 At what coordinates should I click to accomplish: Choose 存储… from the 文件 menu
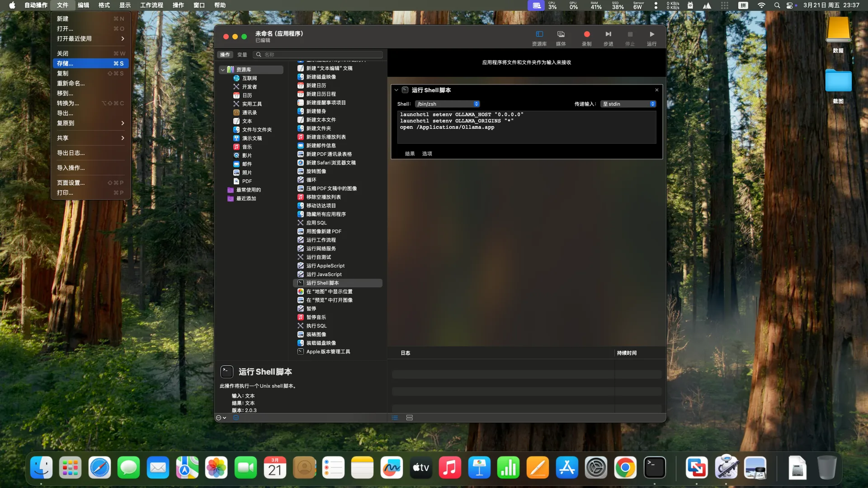click(91, 64)
